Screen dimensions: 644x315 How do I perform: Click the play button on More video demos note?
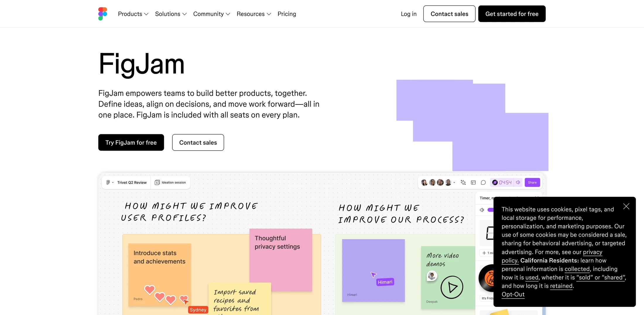click(x=452, y=287)
